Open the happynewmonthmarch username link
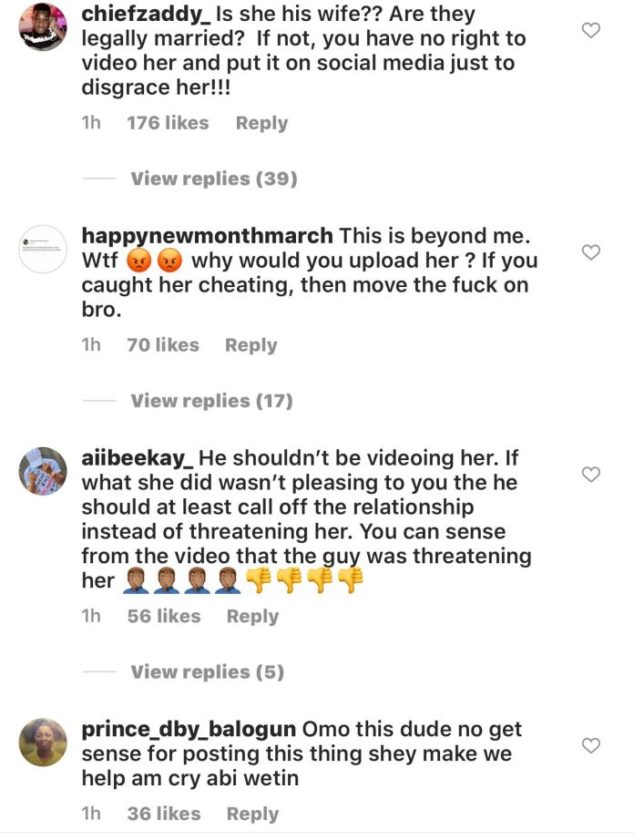 (x=207, y=237)
